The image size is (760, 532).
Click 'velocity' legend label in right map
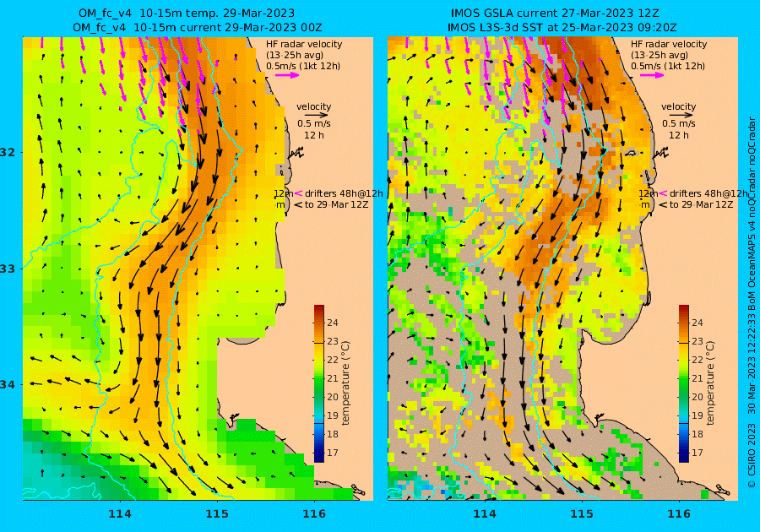(x=678, y=106)
